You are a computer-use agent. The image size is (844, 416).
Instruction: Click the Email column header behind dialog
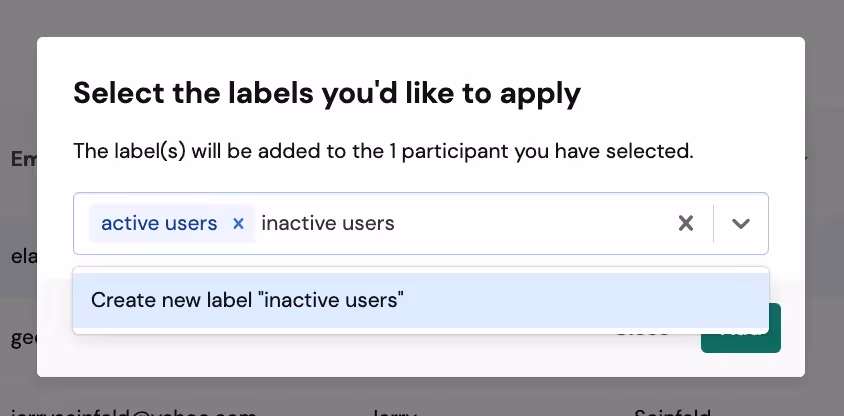click(x=20, y=158)
